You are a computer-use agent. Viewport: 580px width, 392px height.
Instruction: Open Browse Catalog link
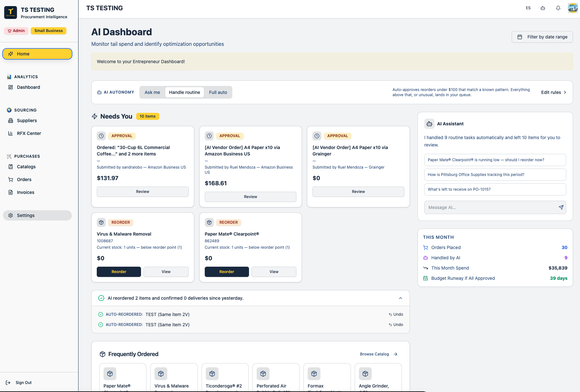pyautogui.click(x=378, y=354)
